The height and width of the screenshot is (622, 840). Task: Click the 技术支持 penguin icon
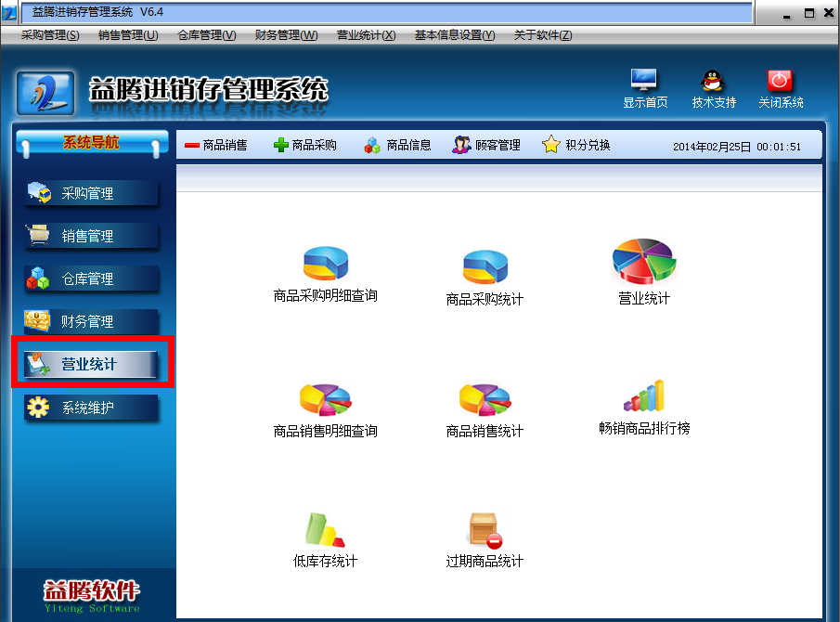point(713,81)
